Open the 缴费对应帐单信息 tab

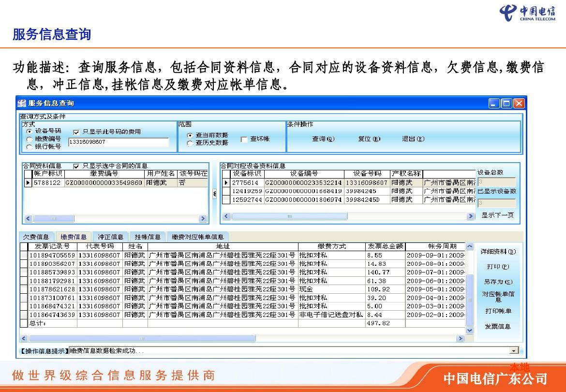198,237
